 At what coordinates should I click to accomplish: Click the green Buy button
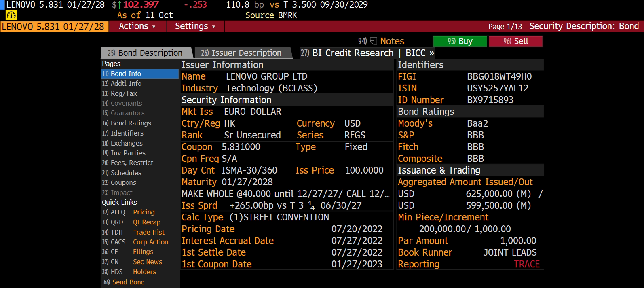[460, 41]
